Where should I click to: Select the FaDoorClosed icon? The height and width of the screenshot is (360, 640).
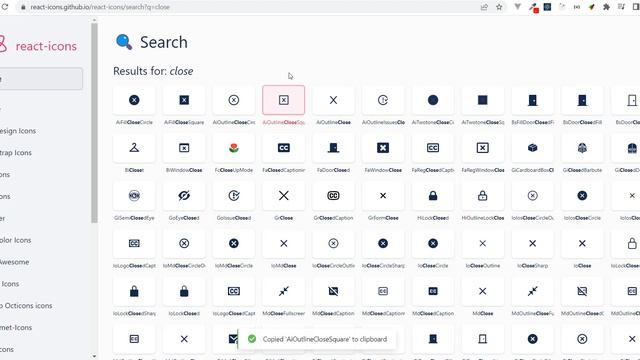click(333, 148)
